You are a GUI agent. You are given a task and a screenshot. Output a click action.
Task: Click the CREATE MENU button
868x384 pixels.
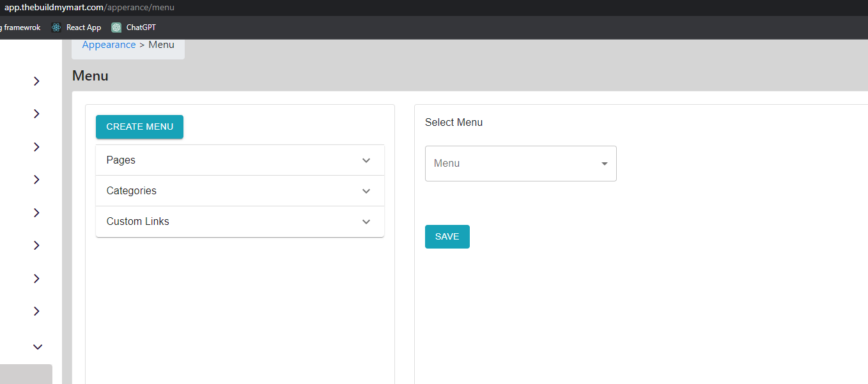click(x=139, y=127)
